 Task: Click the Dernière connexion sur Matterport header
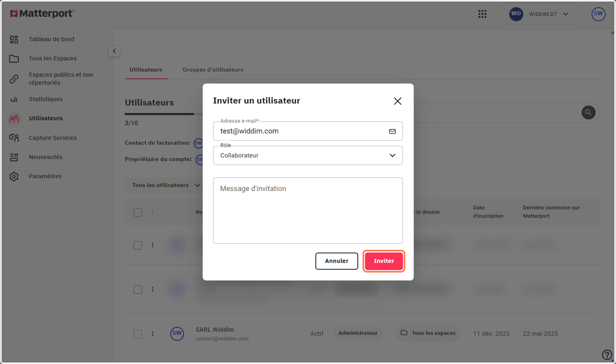(551, 212)
